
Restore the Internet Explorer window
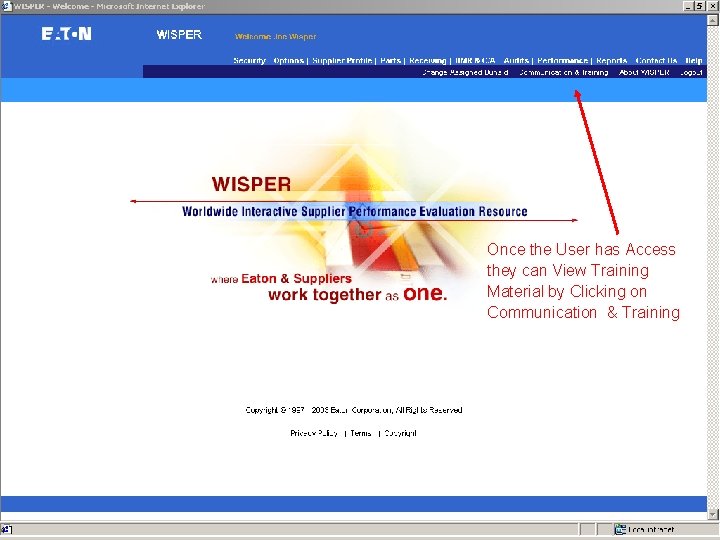tap(700, 6)
